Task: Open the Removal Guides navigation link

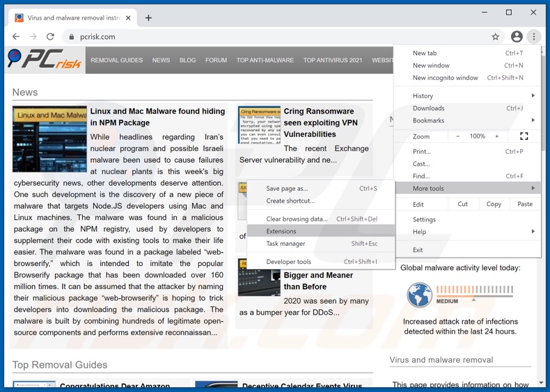Action: [x=116, y=61]
